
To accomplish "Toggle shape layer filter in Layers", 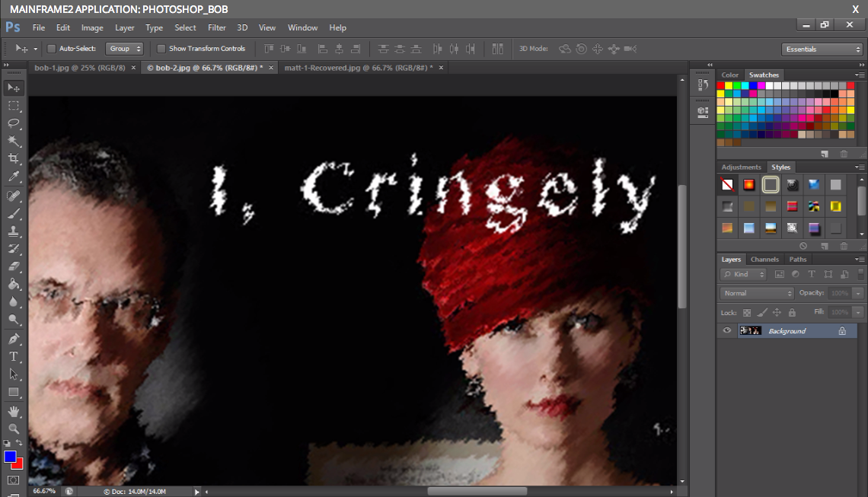I will pos(828,274).
